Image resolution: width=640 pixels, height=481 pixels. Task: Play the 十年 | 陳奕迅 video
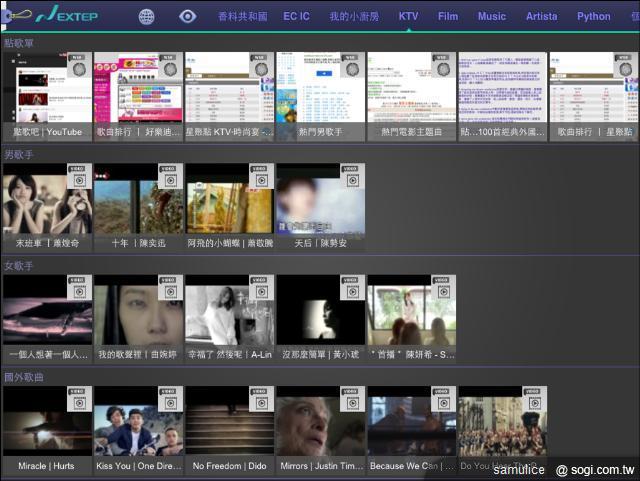(x=138, y=208)
